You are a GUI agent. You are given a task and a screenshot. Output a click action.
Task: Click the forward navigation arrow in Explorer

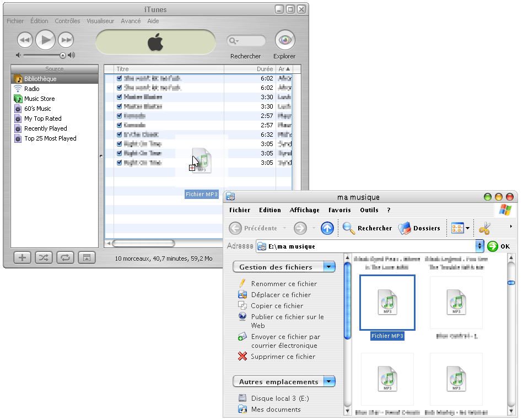point(300,228)
